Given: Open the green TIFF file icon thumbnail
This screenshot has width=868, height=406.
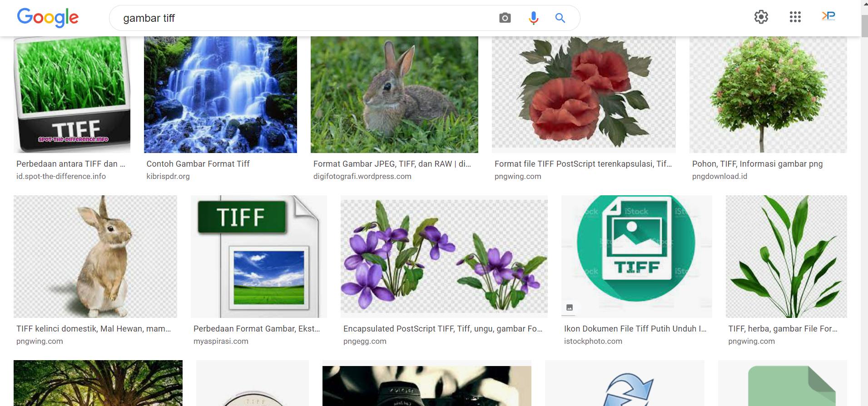Looking at the screenshot, I should click(259, 257).
